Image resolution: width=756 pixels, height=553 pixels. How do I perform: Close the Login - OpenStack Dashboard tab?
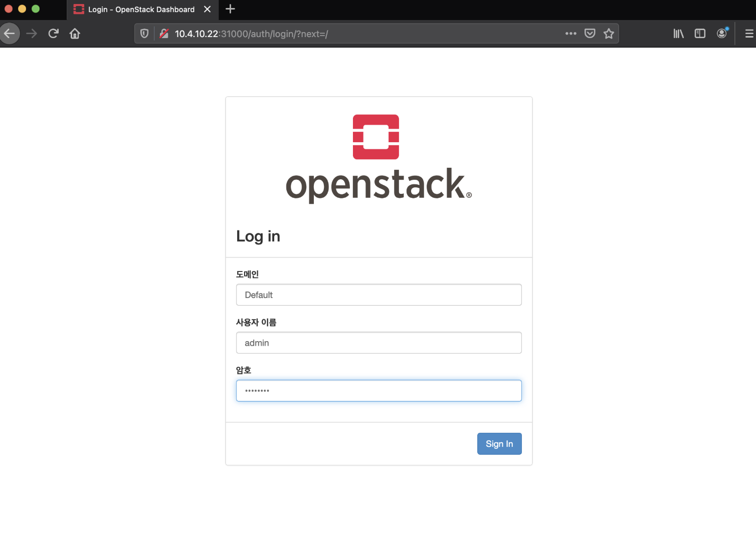coord(207,9)
